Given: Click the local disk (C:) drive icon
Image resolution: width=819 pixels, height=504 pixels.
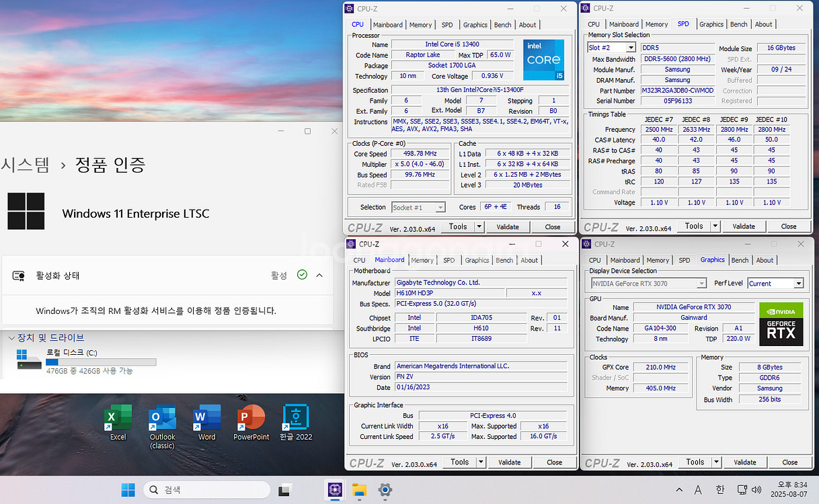Looking at the screenshot, I should click(30, 360).
